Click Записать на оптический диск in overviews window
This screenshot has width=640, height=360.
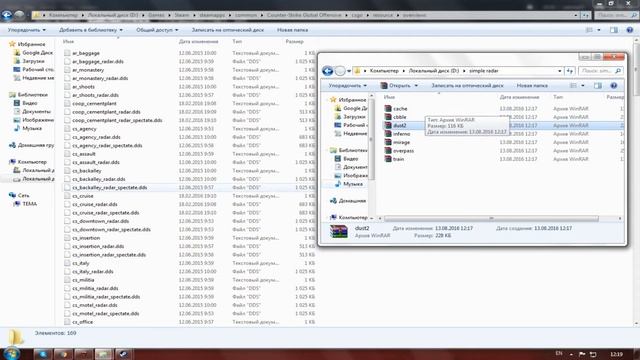[x=227, y=30]
